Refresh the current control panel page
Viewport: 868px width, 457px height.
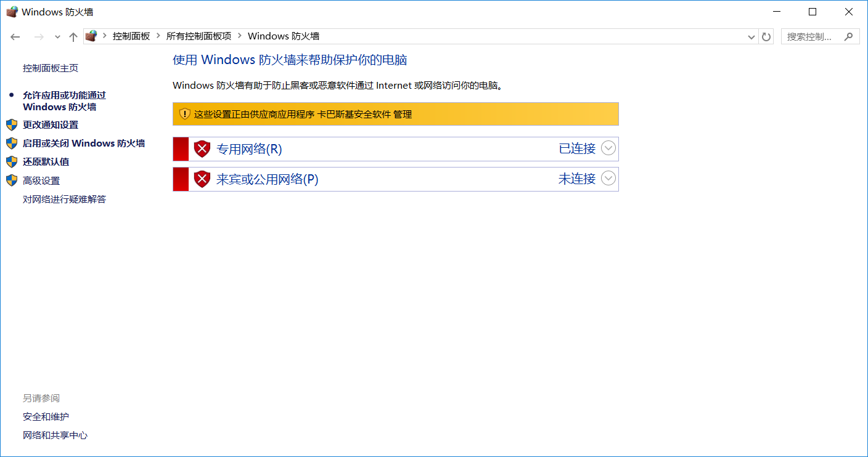pyautogui.click(x=766, y=37)
